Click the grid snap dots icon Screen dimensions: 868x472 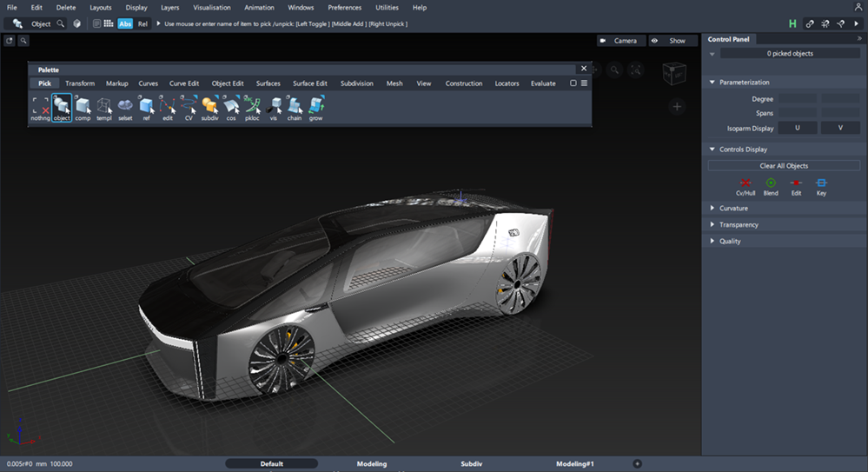[109, 23]
